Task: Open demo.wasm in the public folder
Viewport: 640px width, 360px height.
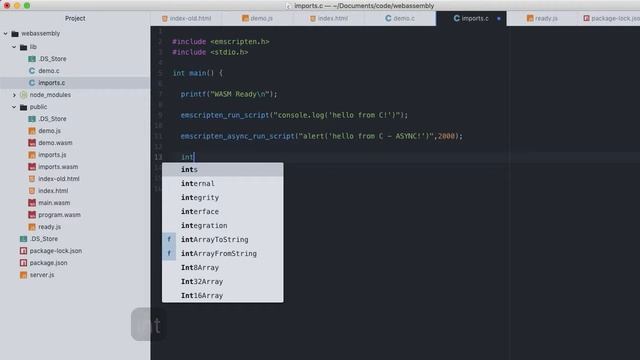Action: 55,143
